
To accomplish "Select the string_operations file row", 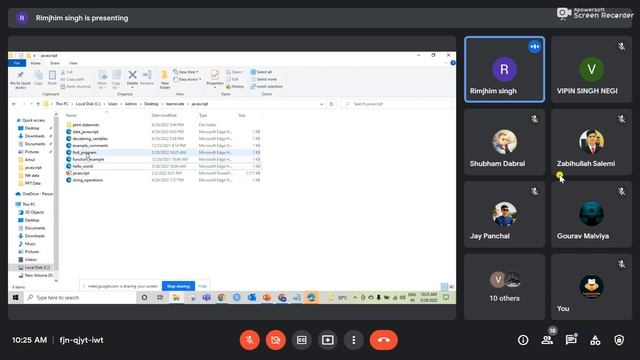I will (x=163, y=180).
